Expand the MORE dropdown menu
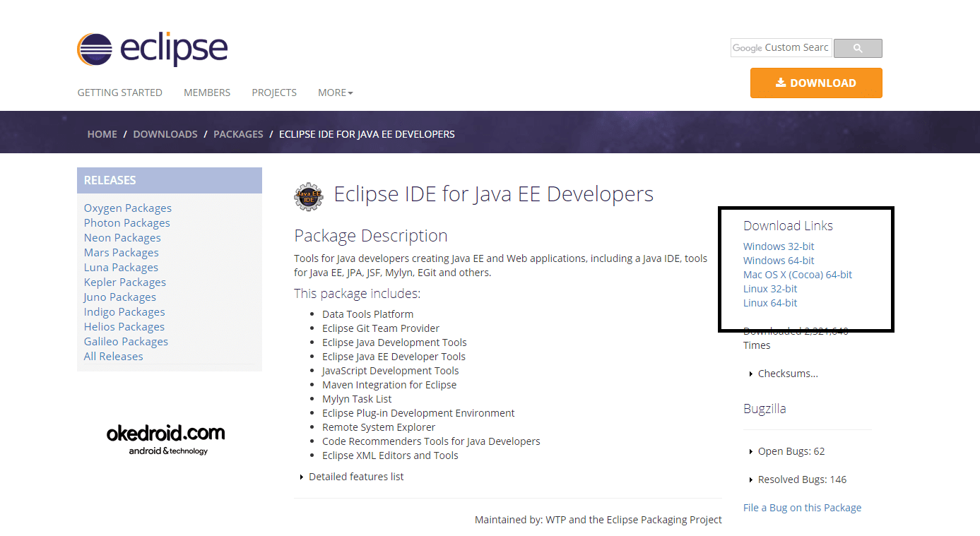The image size is (980, 536). coord(336,93)
